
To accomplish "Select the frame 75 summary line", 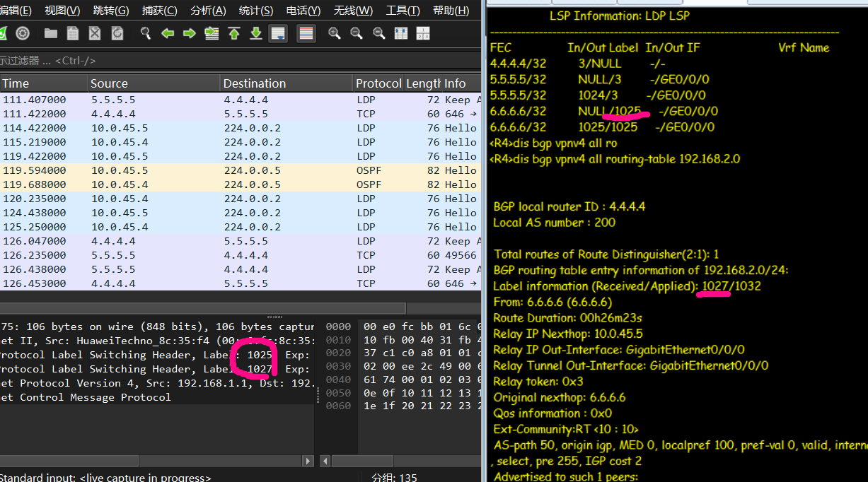I will tap(157, 327).
